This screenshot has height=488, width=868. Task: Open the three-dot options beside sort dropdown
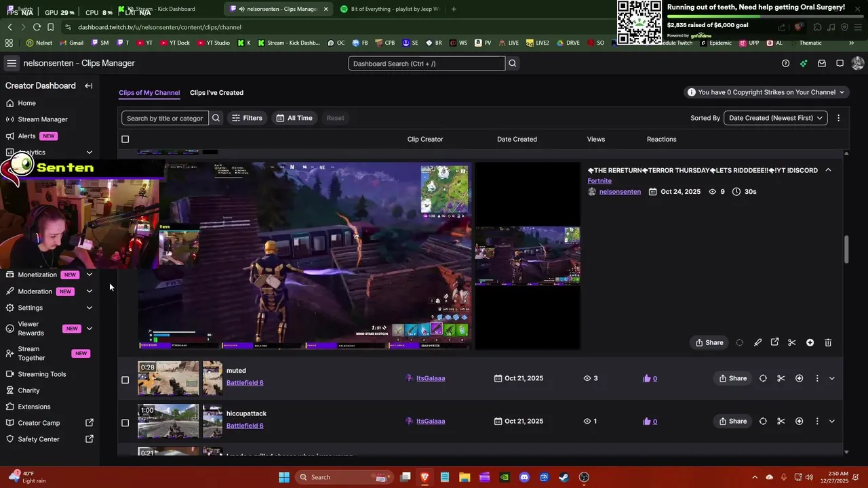coord(838,118)
